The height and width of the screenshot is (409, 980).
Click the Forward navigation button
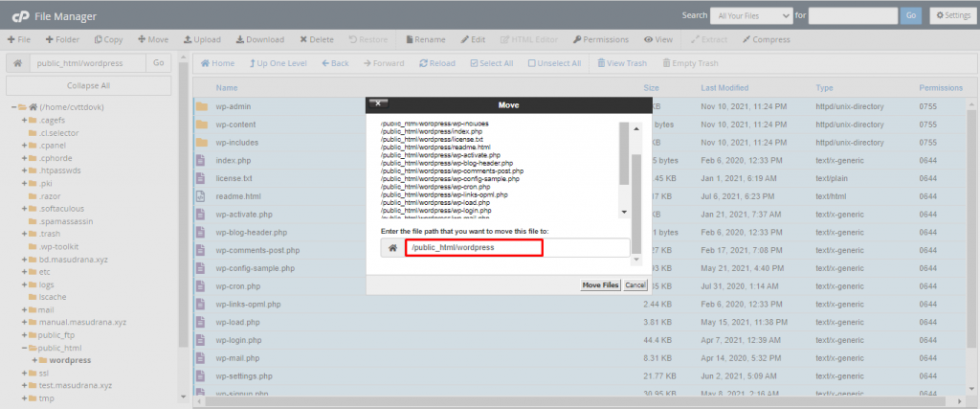tap(384, 63)
